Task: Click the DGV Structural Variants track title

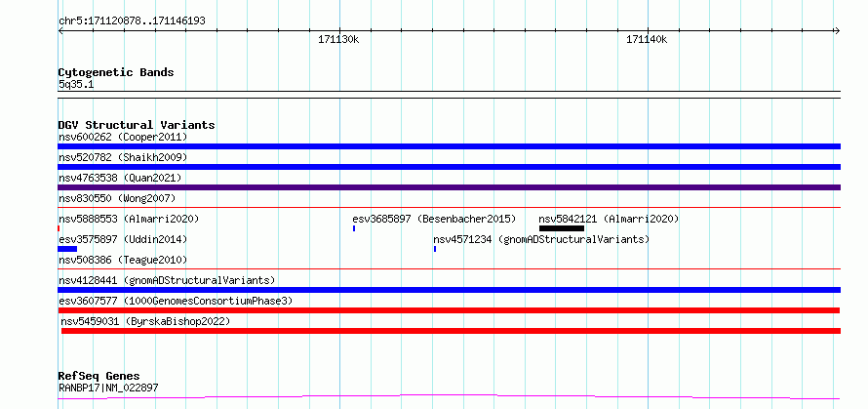Action: (137, 125)
